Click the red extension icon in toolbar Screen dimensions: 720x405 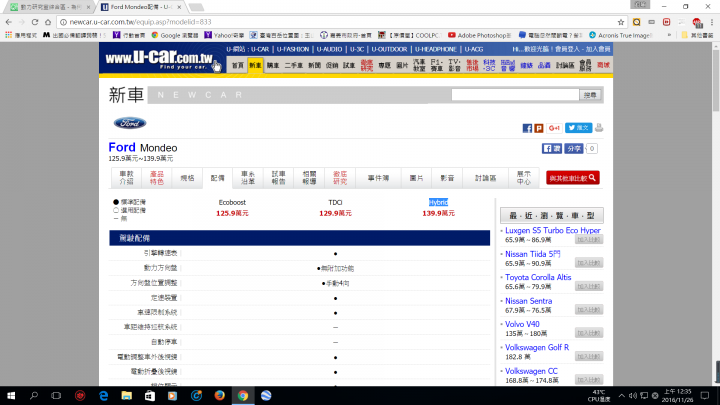tap(666, 22)
